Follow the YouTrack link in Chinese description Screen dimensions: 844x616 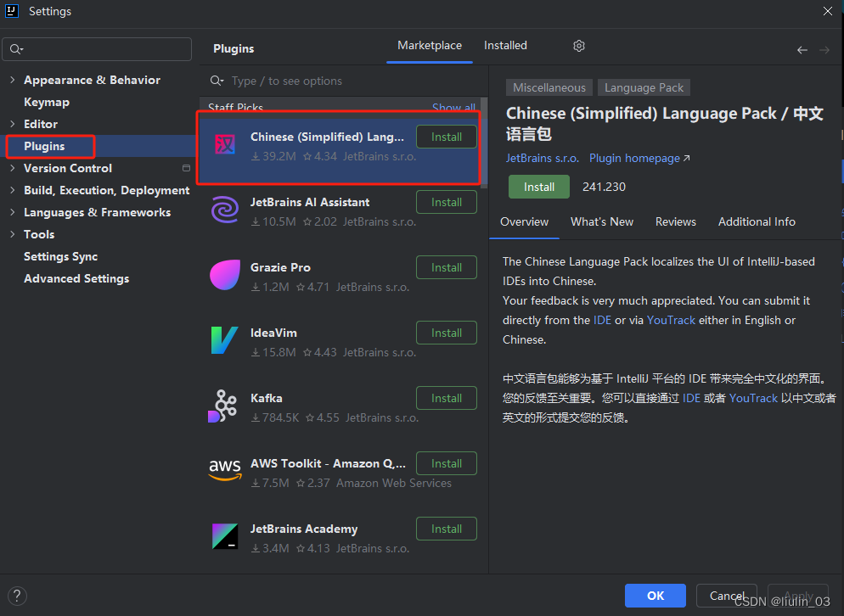click(754, 398)
